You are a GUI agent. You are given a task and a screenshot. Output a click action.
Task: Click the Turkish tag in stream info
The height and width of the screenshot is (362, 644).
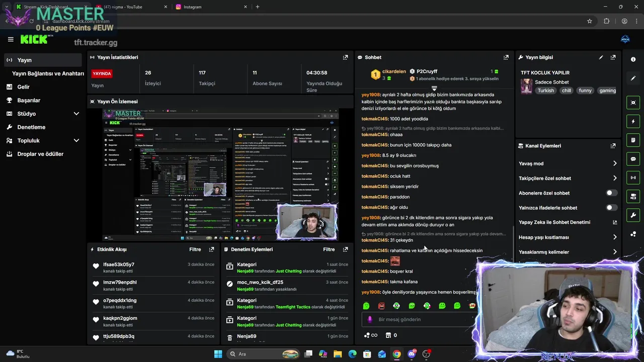pyautogui.click(x=545, y=90)
